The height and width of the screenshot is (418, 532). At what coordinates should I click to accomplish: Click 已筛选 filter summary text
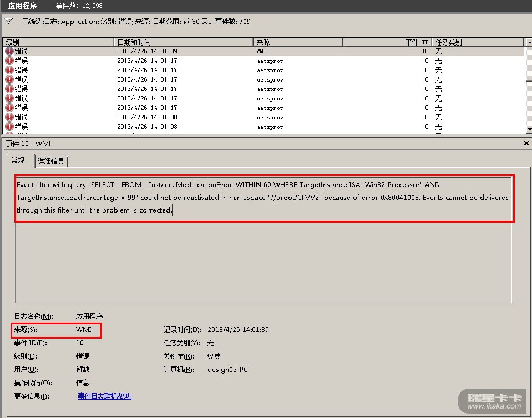136,22
